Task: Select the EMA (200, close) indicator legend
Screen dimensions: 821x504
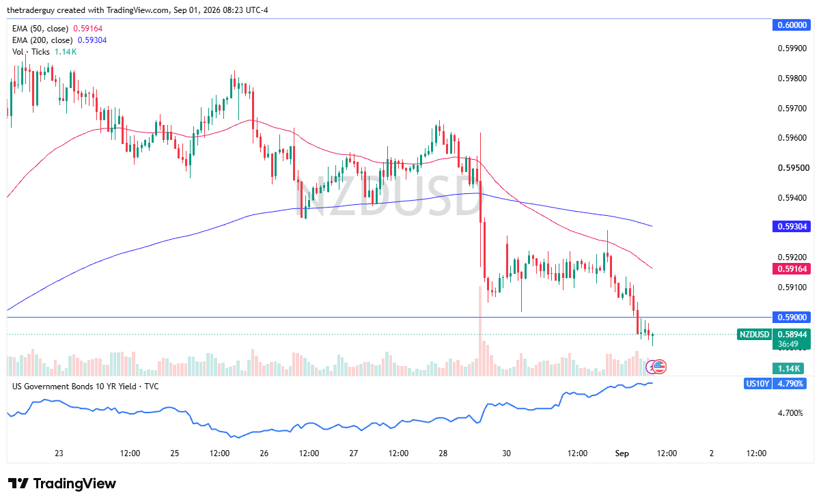Action: [x=59, y=40]
